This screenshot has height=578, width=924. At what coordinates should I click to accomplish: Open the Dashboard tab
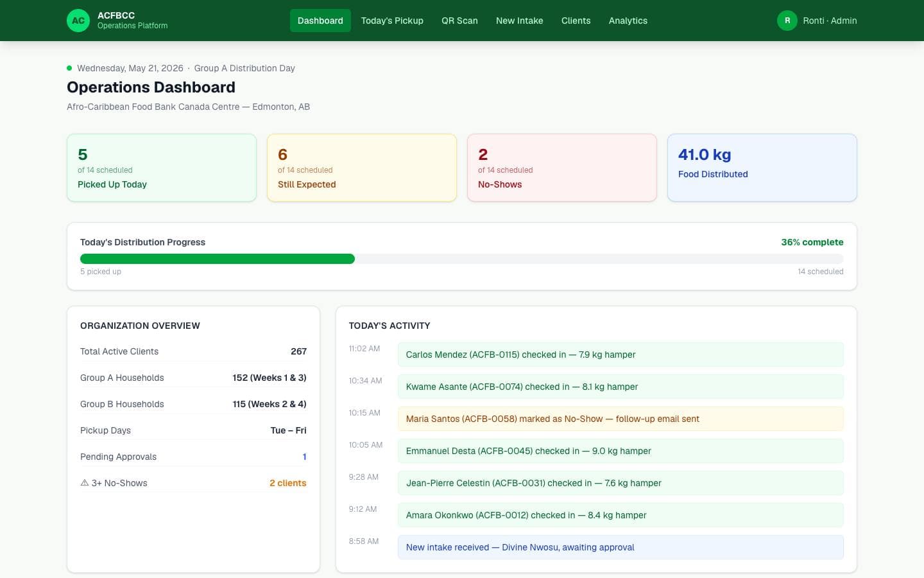tap(320, 21)
